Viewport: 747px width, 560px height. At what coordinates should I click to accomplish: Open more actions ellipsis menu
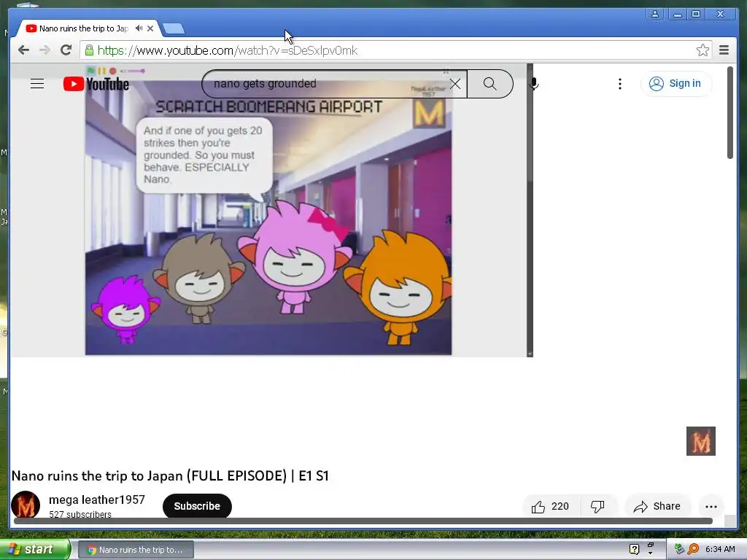pos(711,507)
